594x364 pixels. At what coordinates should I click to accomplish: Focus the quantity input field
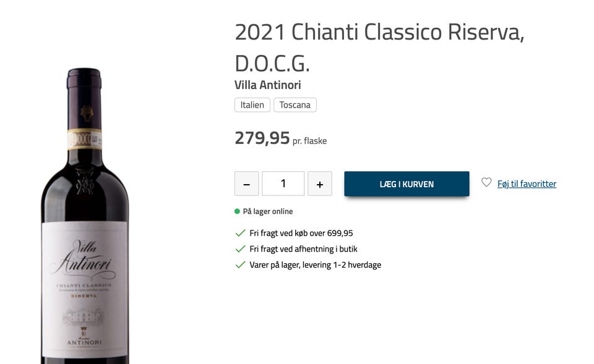tap(283, 184)
